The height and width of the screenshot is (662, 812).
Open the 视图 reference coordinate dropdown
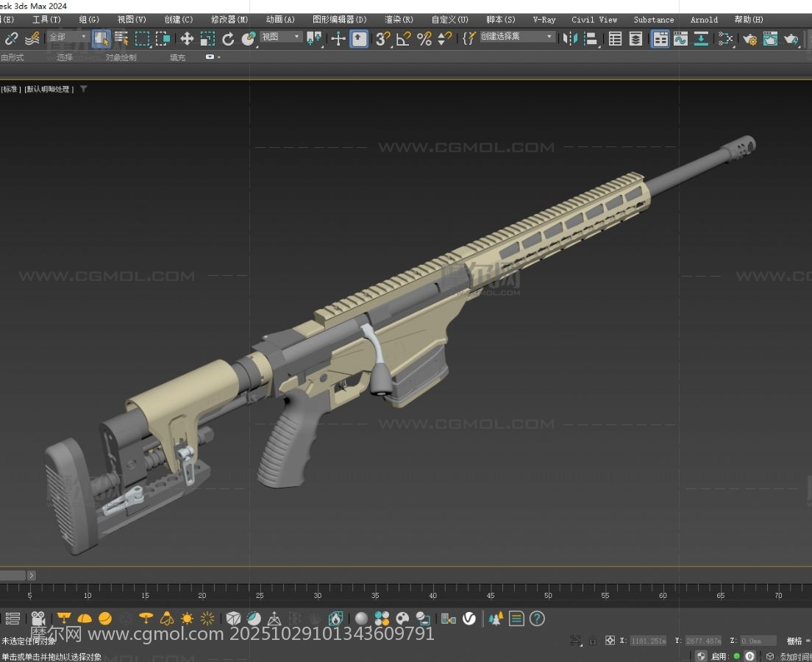(282, 37)
